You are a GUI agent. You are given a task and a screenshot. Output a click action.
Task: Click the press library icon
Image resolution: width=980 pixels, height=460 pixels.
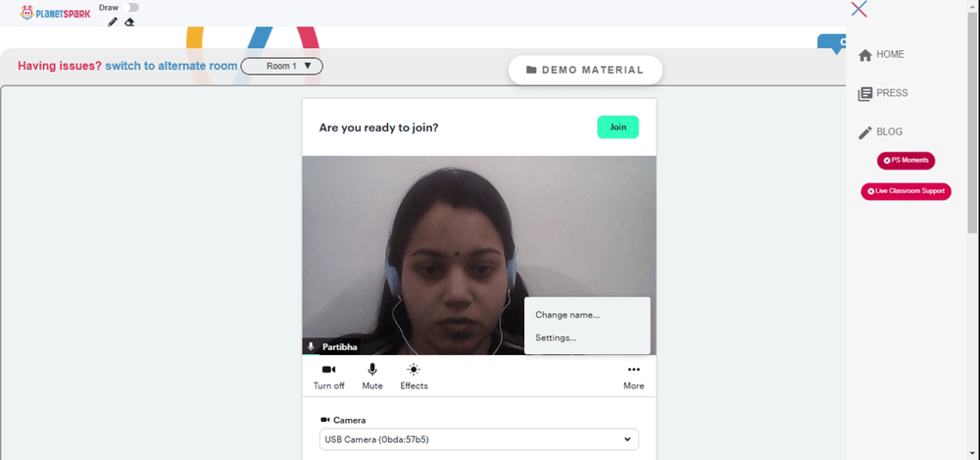coord(865,94)
